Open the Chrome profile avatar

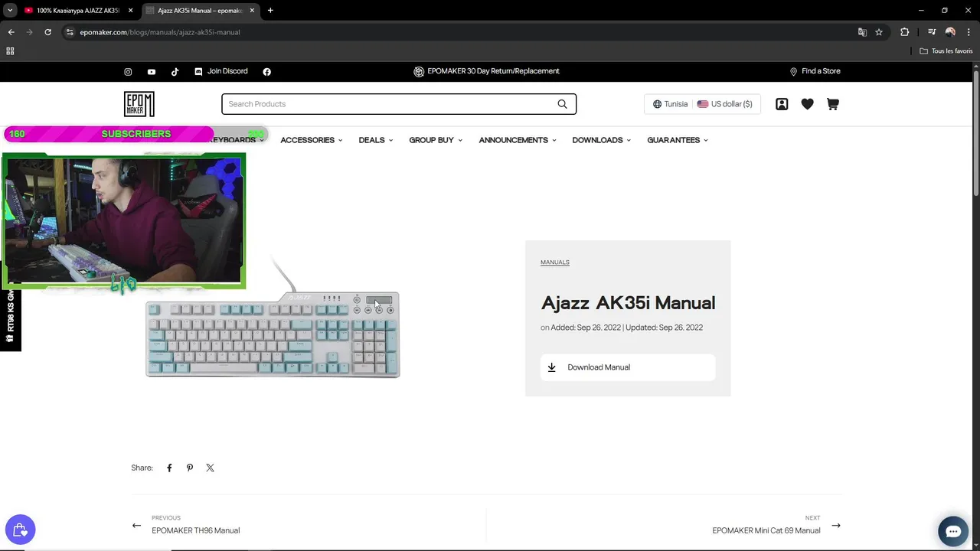tap(950, 32)
